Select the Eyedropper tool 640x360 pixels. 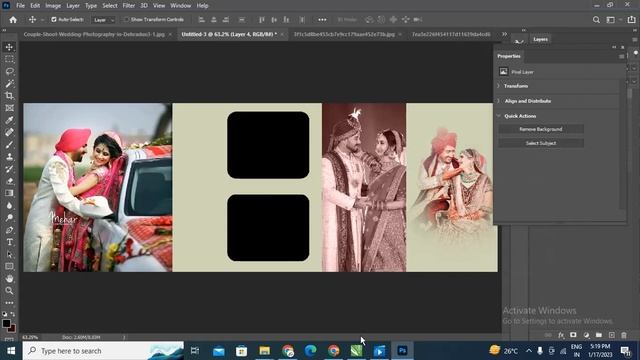click(9, 120)
